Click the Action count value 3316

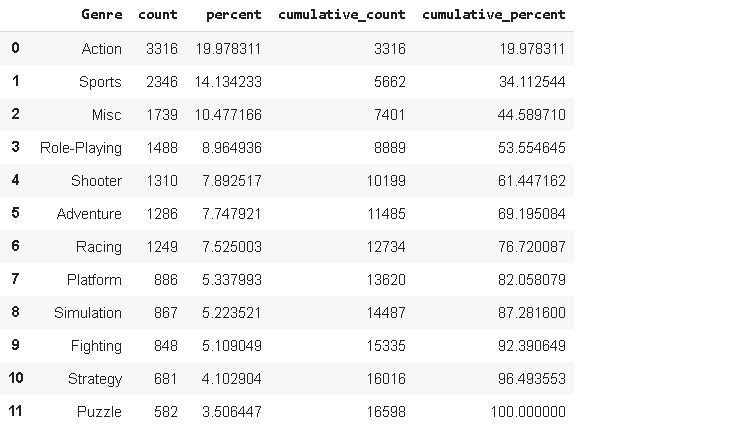[x=161, y=49]
